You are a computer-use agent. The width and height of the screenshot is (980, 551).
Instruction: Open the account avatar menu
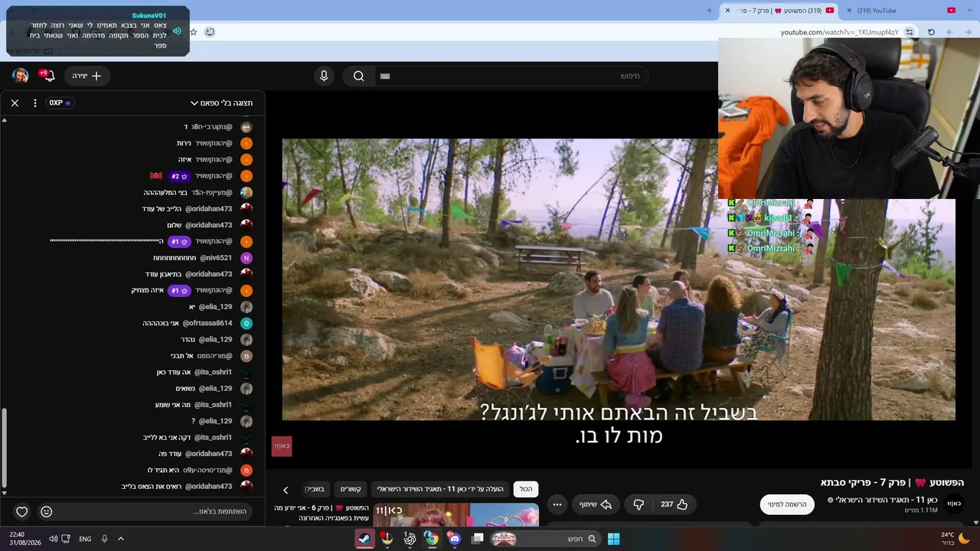pos(21,75)
